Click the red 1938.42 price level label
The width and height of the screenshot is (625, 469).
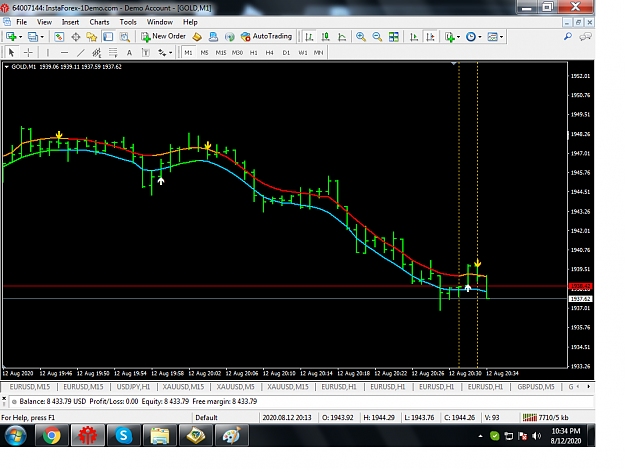[x=580, y=286]
